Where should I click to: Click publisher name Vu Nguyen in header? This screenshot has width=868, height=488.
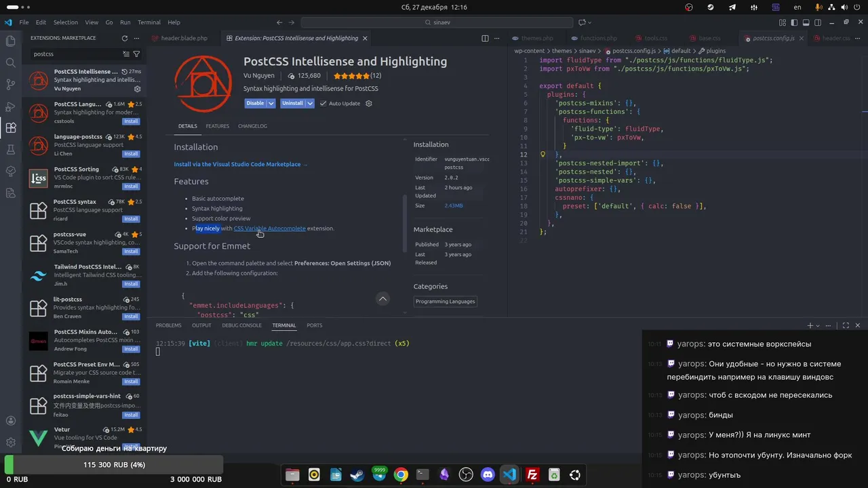(259, 76)
